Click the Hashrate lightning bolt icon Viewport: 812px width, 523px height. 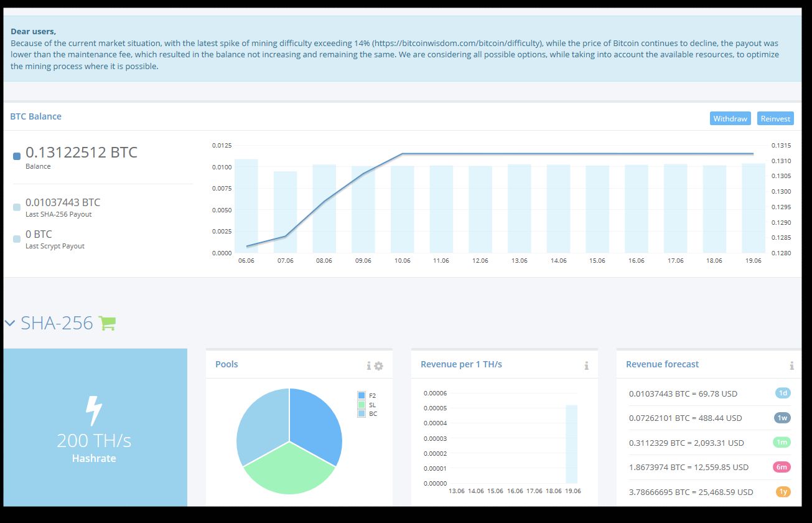[93, 411]
